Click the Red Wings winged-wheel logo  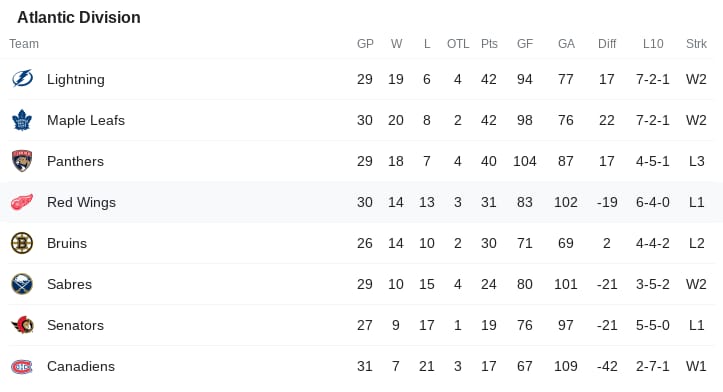tap(22, 202)
